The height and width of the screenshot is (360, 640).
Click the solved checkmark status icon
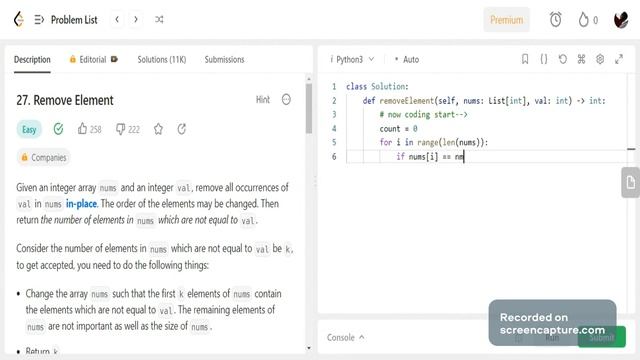[58, 129]
